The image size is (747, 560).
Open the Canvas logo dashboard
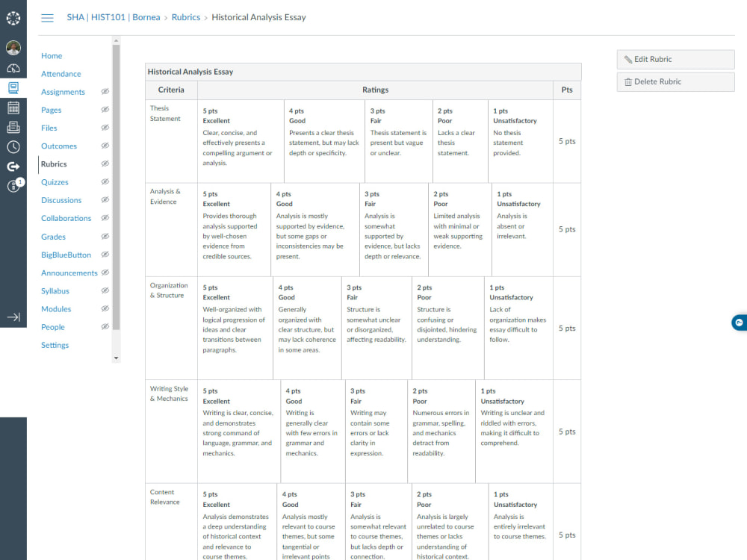click(13, 18)
